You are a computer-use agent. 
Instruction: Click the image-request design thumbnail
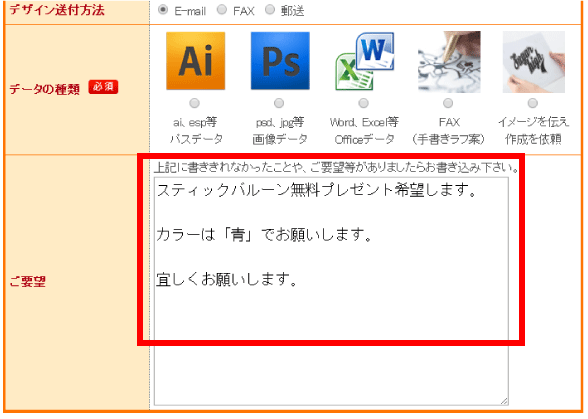534,62
